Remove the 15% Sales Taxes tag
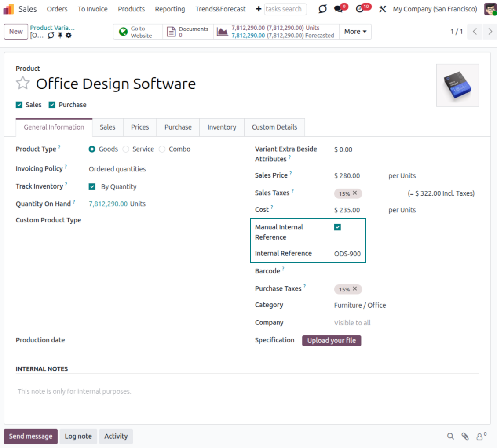The image size is (497, 448). click(355, 193)
